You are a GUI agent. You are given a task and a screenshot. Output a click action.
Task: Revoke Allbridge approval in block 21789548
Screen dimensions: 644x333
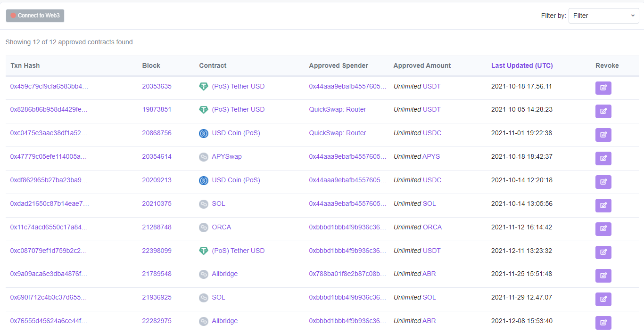[x=603, y=276]
